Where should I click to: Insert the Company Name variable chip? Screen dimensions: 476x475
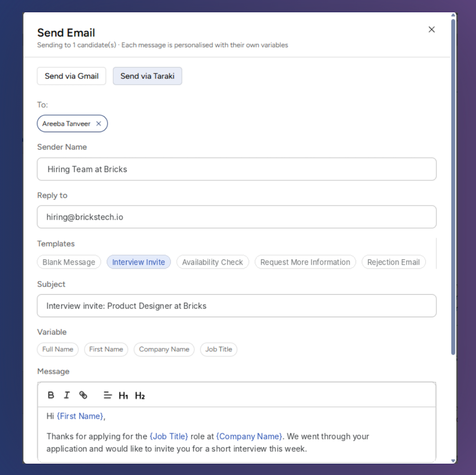[164, 349]
